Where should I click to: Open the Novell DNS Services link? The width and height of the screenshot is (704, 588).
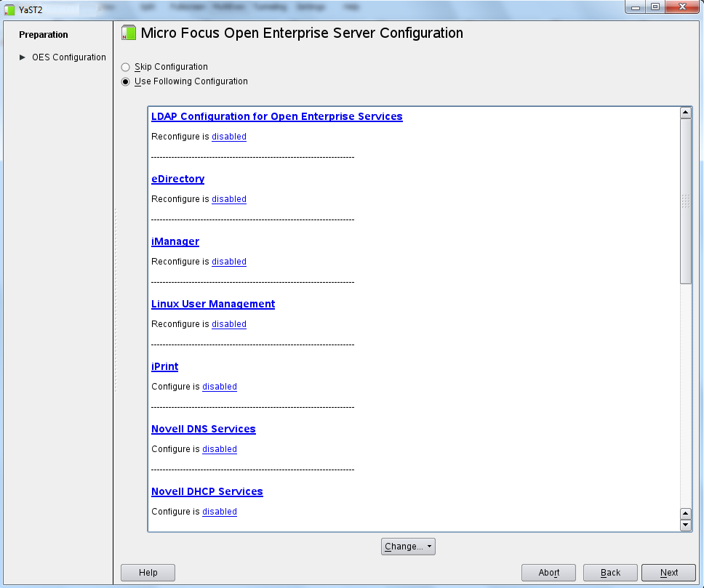click(x=204, y=429)
